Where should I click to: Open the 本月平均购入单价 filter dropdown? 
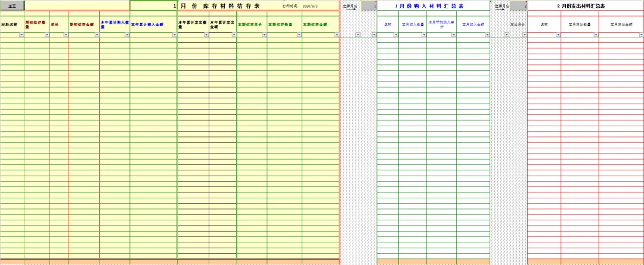coord(454,35)
